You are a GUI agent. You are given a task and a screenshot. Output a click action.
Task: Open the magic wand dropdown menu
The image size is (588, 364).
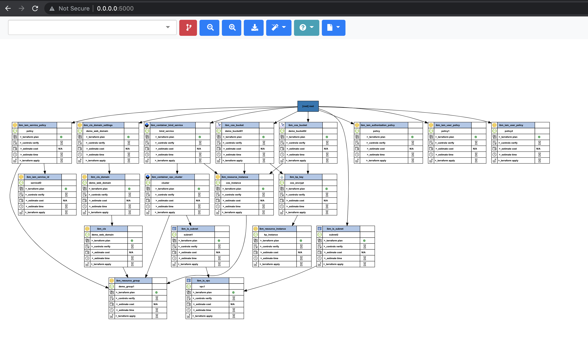coord(279,28)
